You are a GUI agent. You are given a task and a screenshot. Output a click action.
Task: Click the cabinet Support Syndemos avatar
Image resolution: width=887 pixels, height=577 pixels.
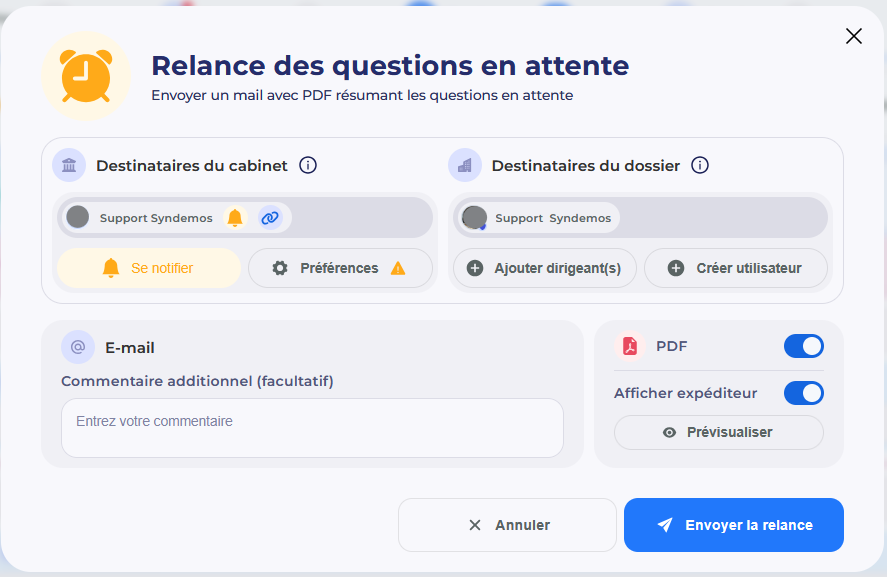click(77, 217)
